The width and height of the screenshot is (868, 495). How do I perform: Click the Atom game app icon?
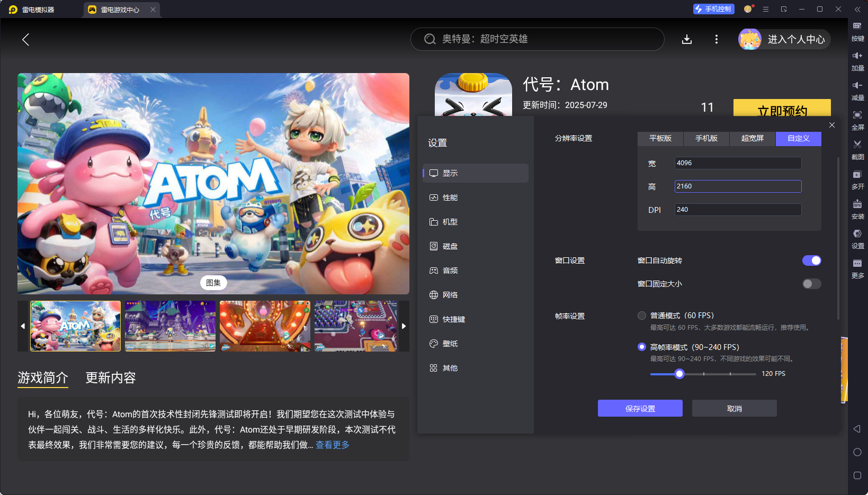[473, 94]
